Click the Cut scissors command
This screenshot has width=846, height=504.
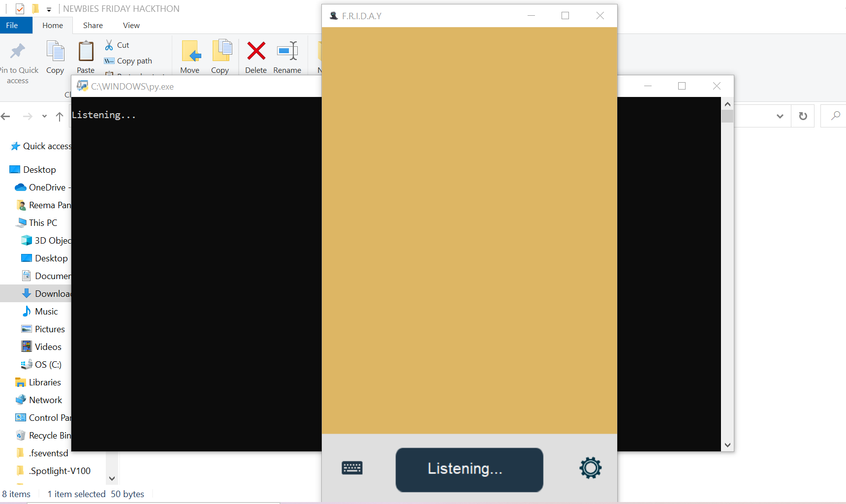[x=117, y=45]
